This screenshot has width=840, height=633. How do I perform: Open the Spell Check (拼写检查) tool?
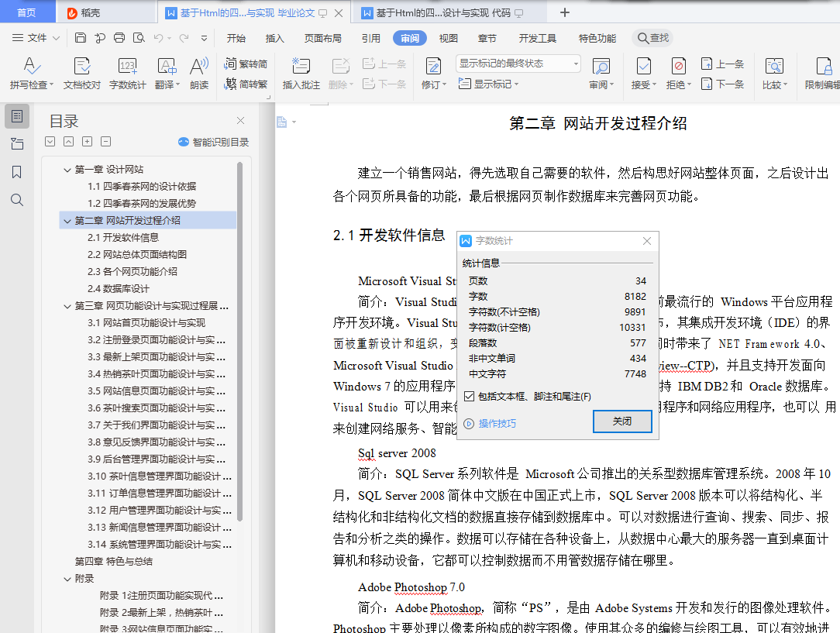pos(32,73)
